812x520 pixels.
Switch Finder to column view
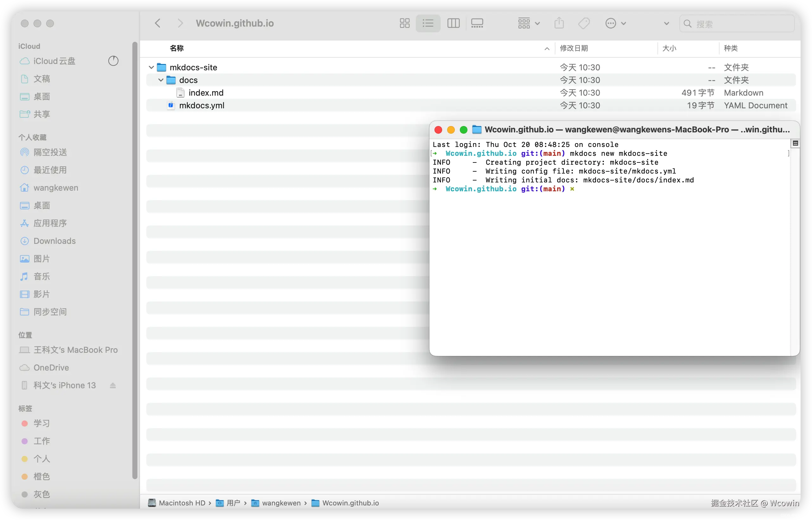coord(453,23)
